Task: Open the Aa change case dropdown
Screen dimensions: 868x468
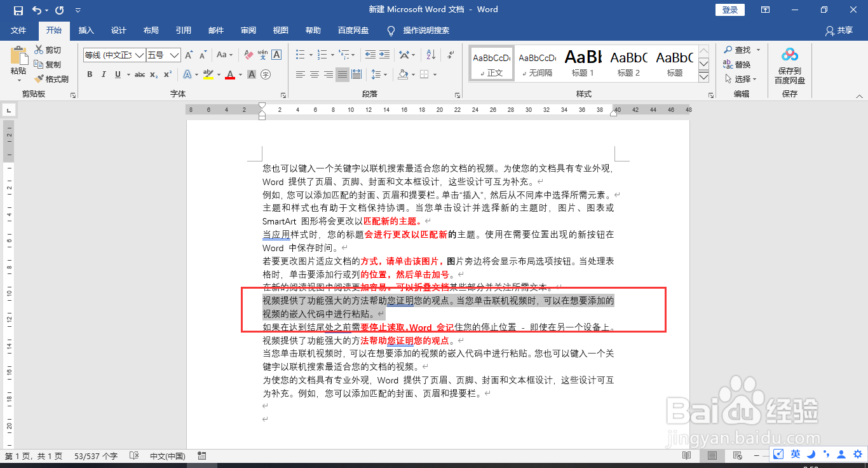Action: (x=225, y=55)
